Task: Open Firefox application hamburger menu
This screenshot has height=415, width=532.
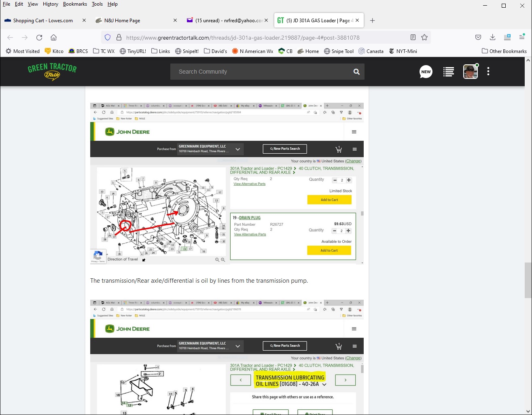Action: [522, 38]
